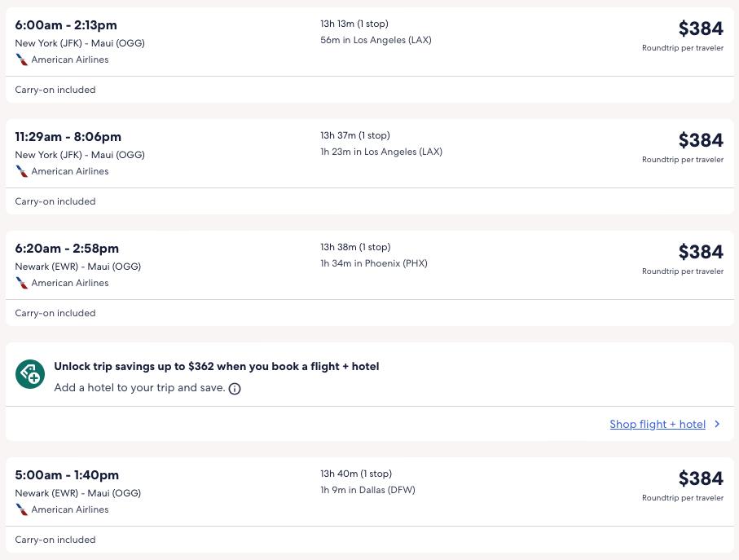Click the Unlock trip savings up to $362 heading
This screenshot has height=560, width=739.
216,367
